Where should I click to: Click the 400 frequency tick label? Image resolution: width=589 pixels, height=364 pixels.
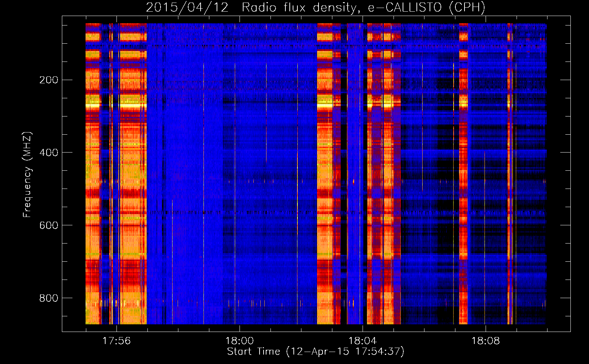[x=49, y=153]
